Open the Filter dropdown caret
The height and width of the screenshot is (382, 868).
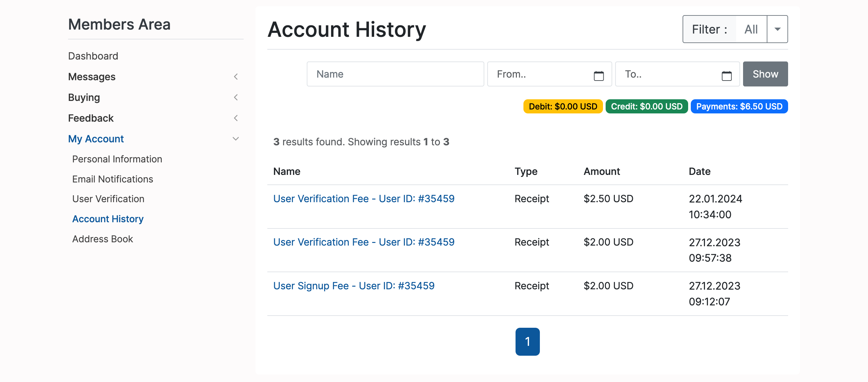click(x=777, y=29)
